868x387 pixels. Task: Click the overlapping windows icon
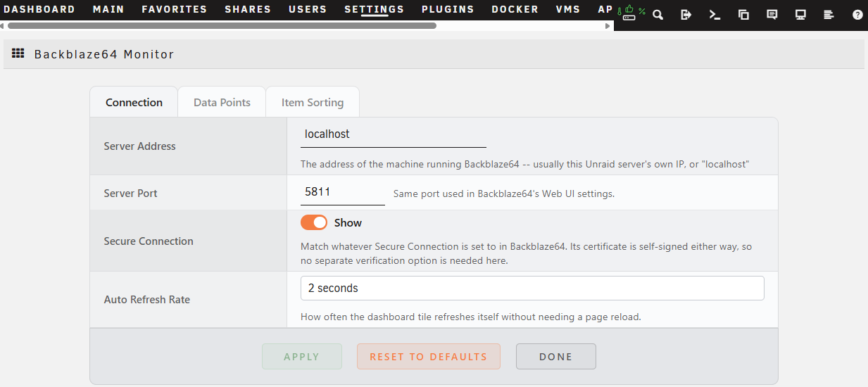[743, 15]
